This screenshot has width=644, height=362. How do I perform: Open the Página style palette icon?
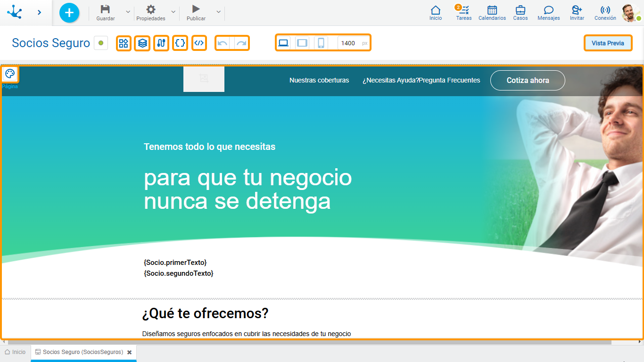(x=10, y=74)
